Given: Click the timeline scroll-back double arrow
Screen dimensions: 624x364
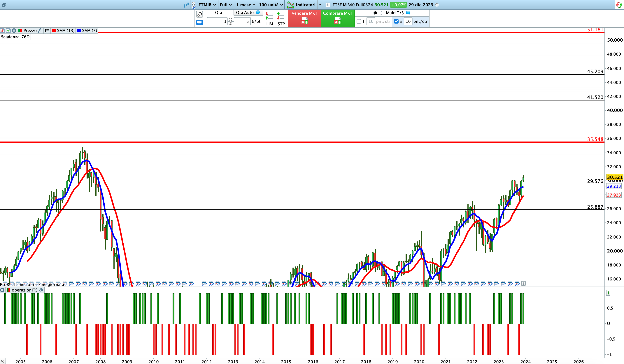Looking at the screenshot, I should point(2,361).
